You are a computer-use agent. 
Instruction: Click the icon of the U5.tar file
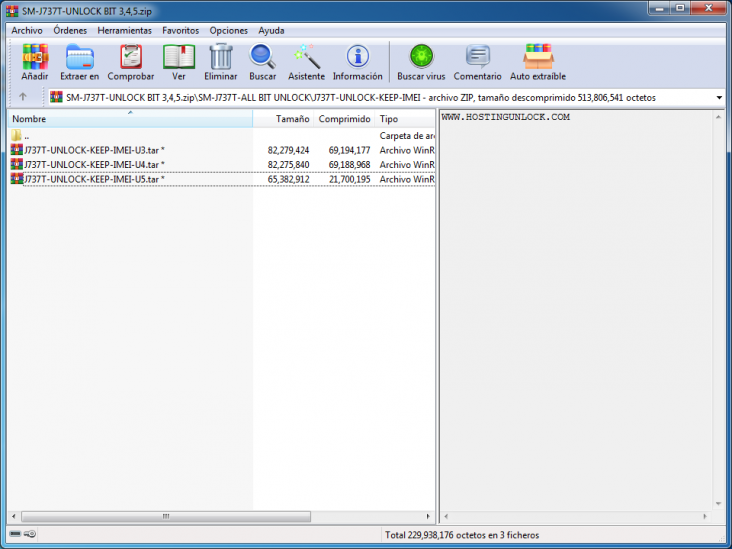(17, 179)
